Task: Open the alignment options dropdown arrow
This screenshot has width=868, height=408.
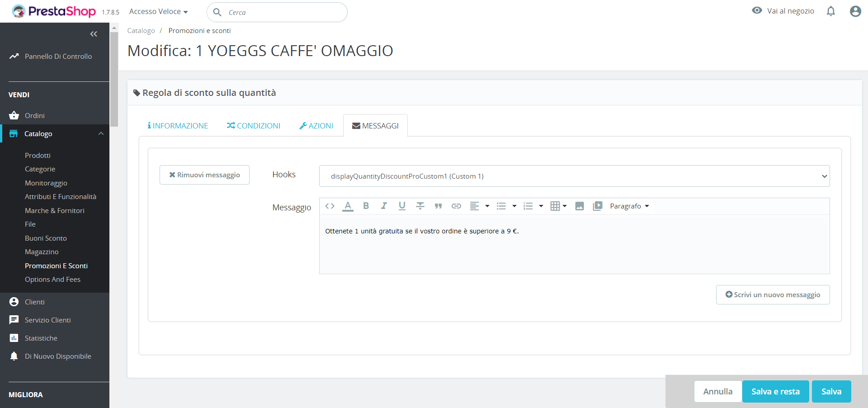Action: pos(487,206)
